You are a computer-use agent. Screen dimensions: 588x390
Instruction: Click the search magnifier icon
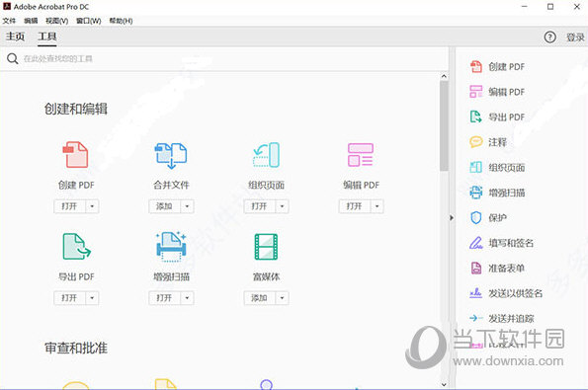[x=13, y=58]
